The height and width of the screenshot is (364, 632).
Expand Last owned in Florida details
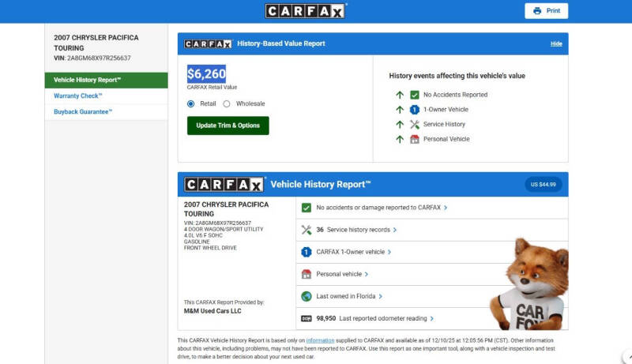[x=349, y=296]
